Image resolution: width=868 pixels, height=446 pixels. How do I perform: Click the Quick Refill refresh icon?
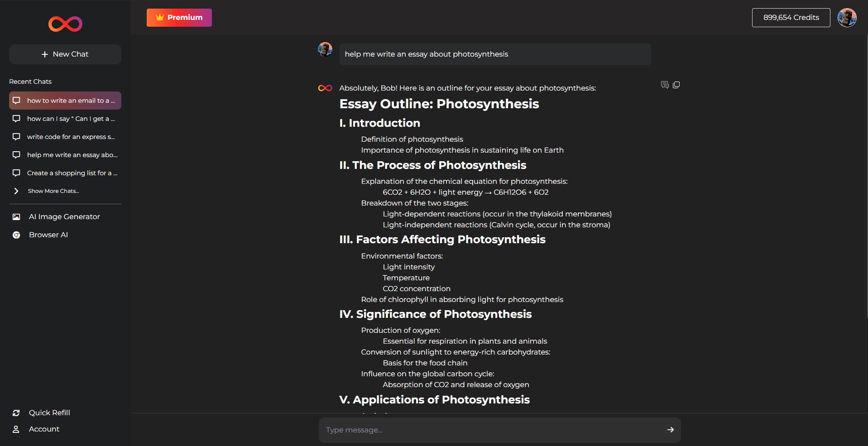16,413
